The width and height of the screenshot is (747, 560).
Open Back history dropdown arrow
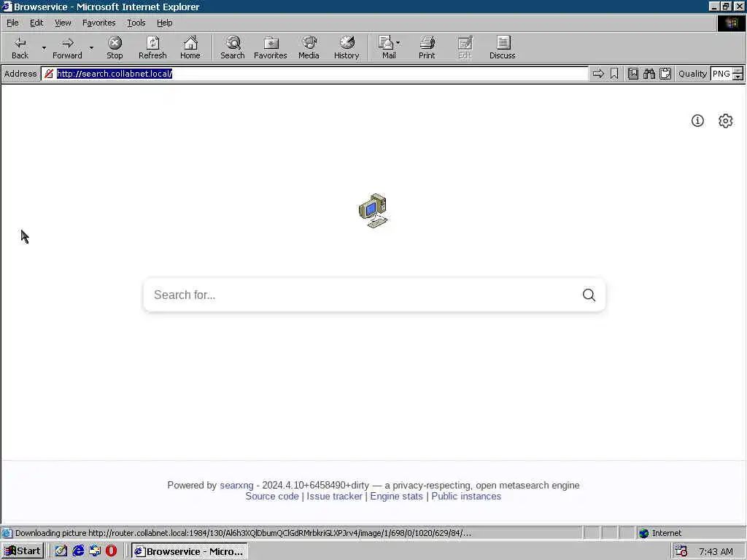(x=44, y=47)
